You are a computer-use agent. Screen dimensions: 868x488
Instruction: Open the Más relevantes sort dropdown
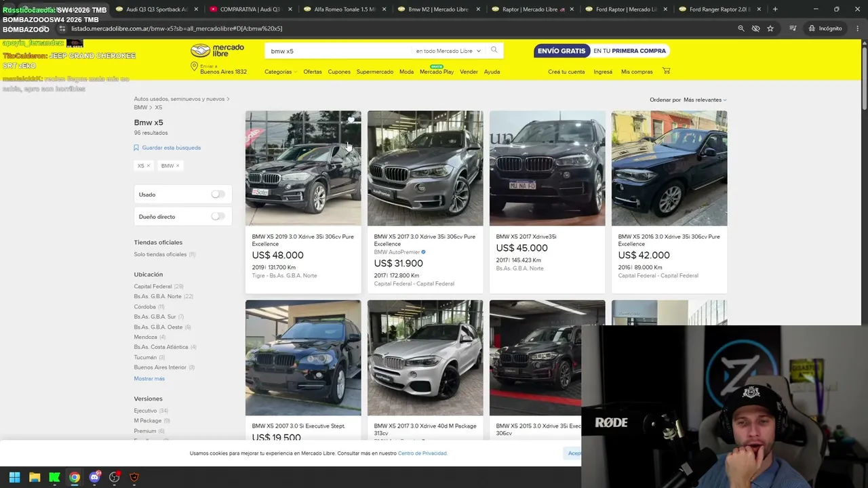[x=705, y=100]
